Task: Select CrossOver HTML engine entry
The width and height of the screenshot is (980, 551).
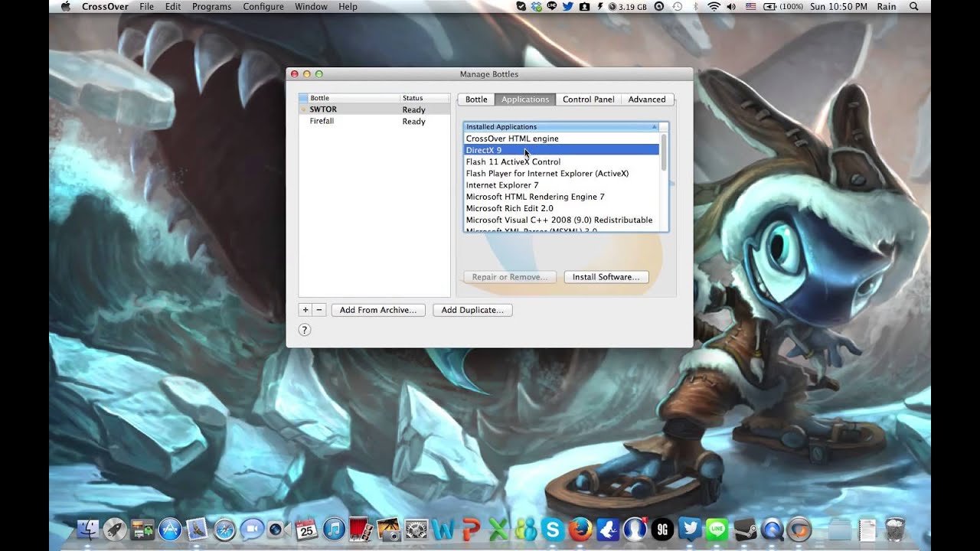Action: tap(562, 139)
